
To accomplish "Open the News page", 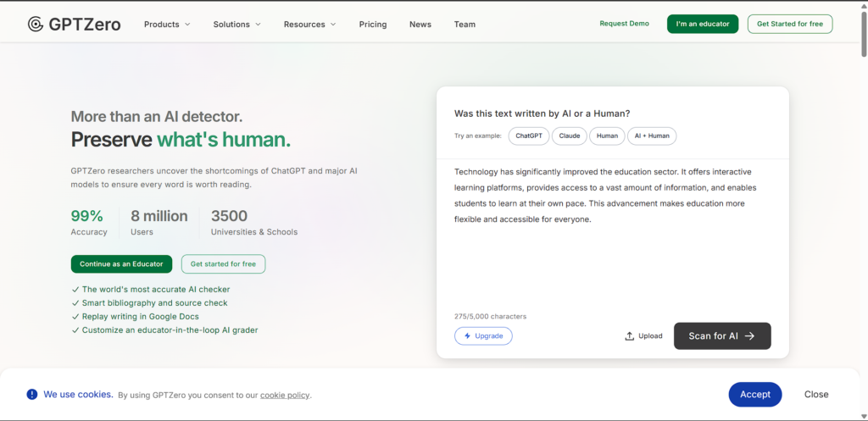I will pyautogui.click(x=420, y=25).
